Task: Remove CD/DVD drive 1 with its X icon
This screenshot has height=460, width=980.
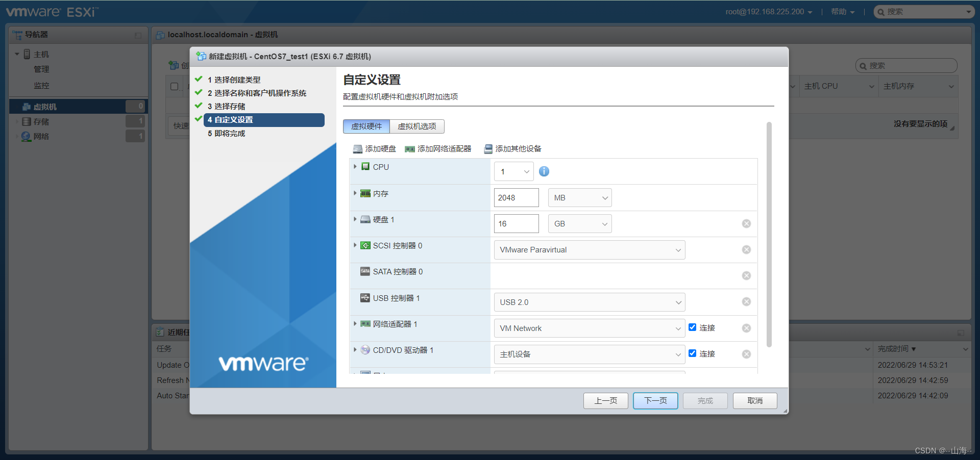Action: (x=746, y=354)
